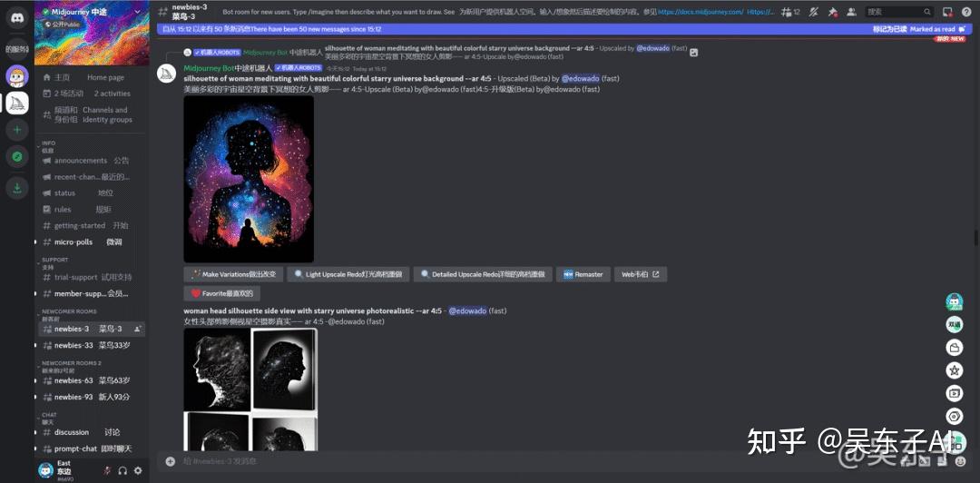Viewport: 980px width, 483px height.
Task: Select the discussion channel
Action: 92,432
